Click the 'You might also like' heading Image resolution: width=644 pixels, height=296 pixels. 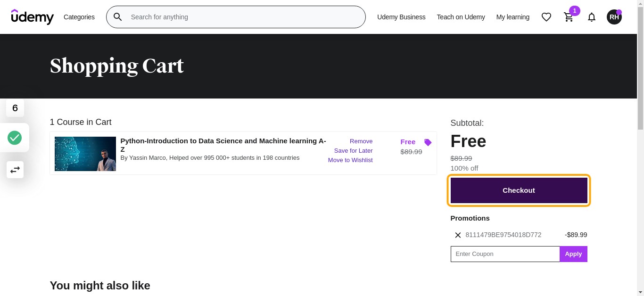100,286
